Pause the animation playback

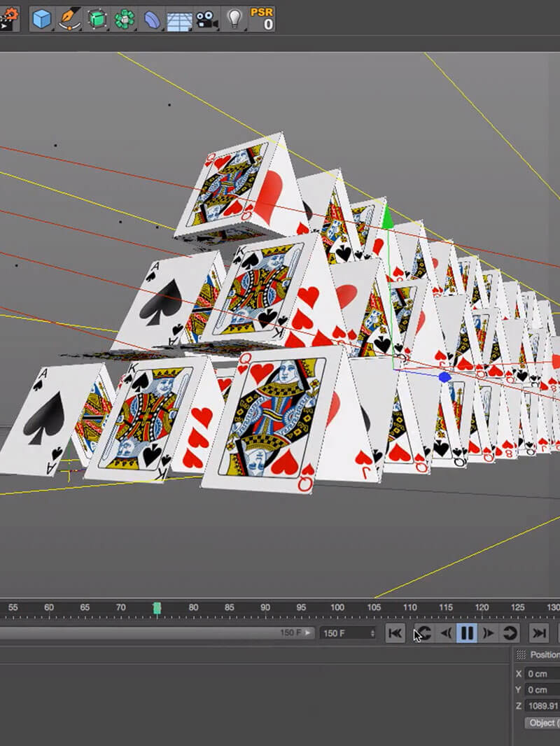(467, 633)
